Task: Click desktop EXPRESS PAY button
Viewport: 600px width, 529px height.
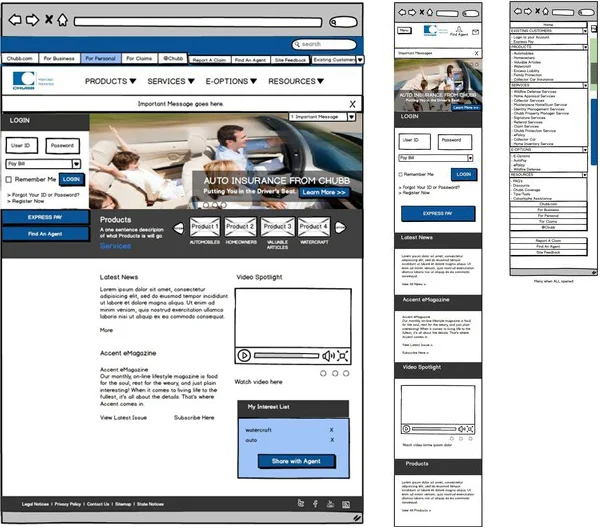Action: (45, 217)
